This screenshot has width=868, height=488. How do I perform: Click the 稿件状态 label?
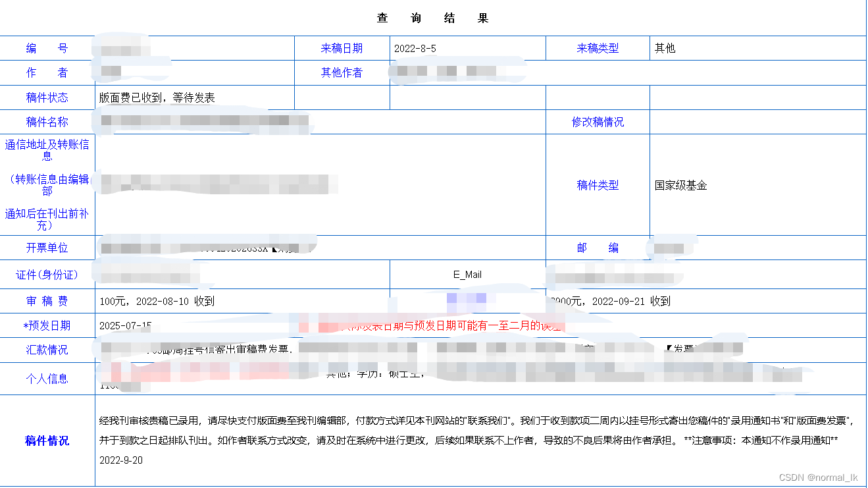tap(47, 97)
